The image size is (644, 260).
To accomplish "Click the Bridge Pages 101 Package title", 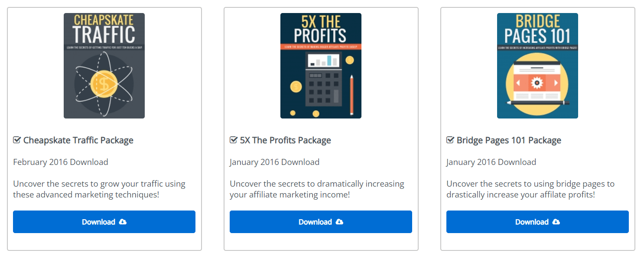I will [x=509, y=140].
